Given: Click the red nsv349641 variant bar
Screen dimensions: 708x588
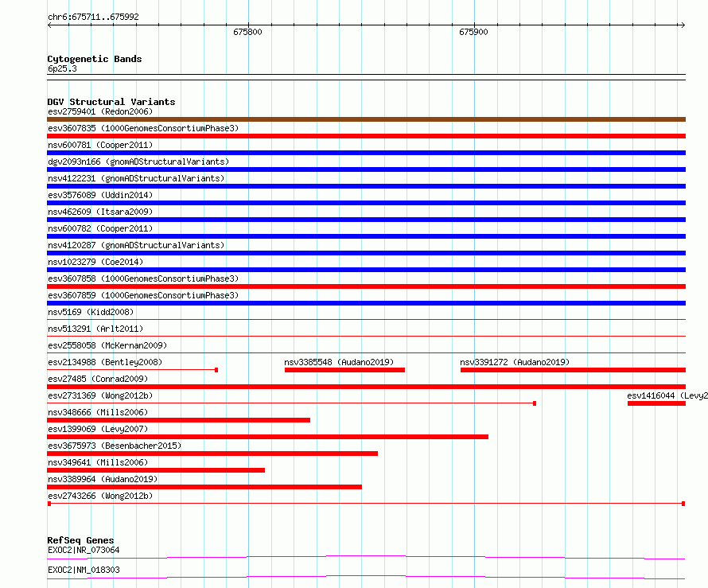Looking at the screenshot, I should click(x=156, y=470).
